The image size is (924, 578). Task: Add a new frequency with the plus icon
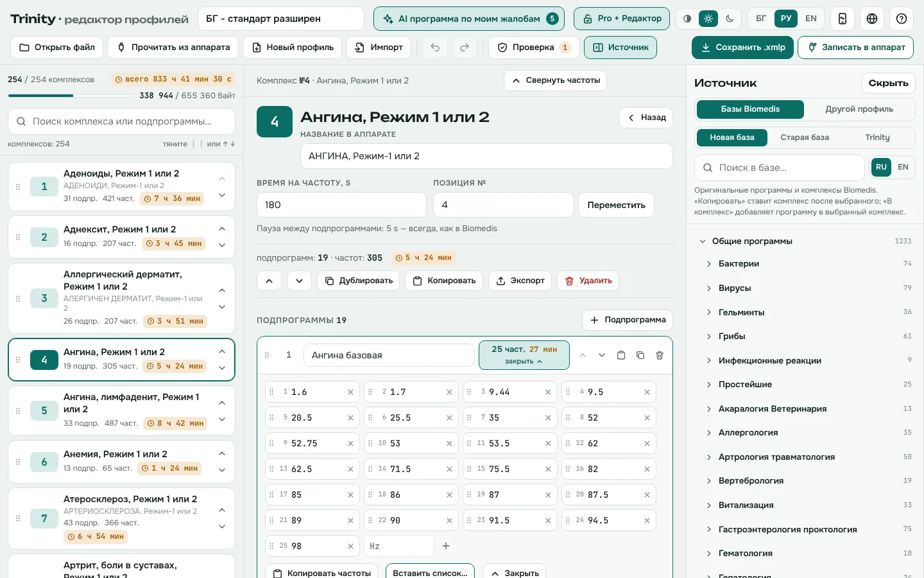point(446,546)
